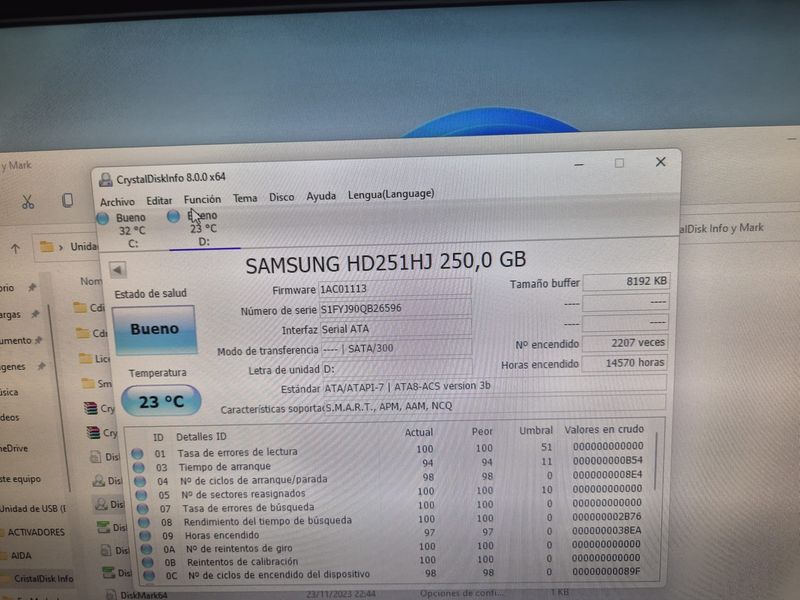The height and width of the screenshot is (600, 800).
Task: Click the buffer size 8192 KB field
Action: pyautogui.click(x=626, y=281)
